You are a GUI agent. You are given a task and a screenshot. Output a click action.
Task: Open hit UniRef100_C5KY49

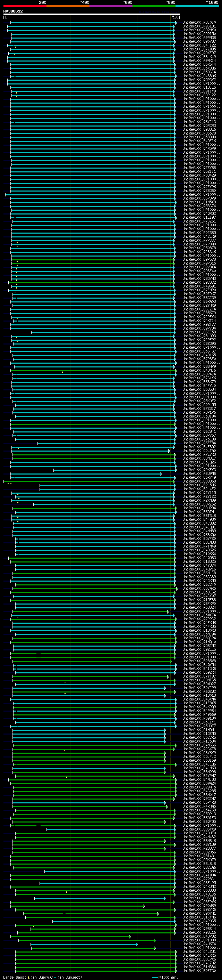click(x=199, y=477)
